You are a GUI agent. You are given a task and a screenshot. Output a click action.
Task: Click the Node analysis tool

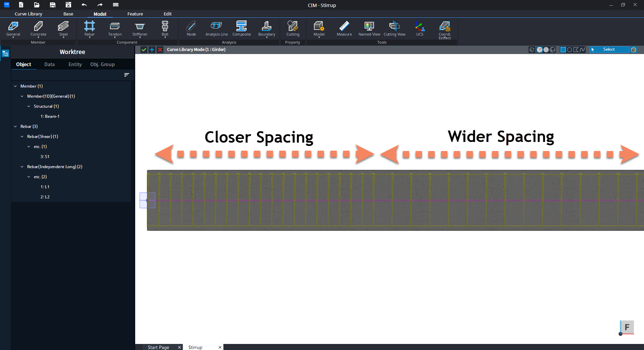point(191,29)
